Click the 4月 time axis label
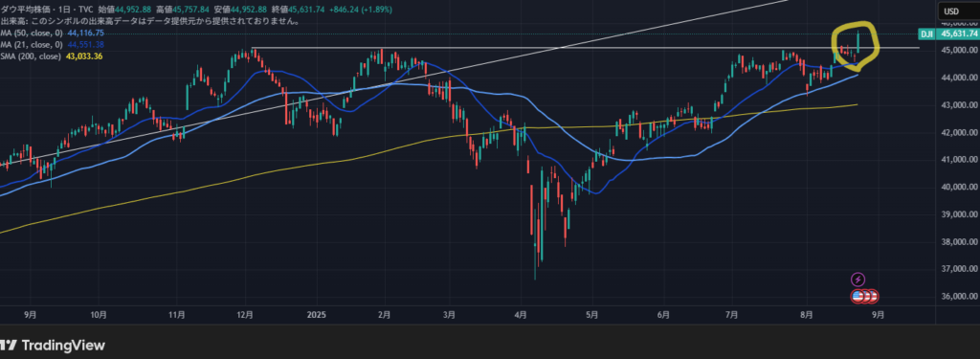Viewport: 980px width, 359px height. [x=521, y=315]
